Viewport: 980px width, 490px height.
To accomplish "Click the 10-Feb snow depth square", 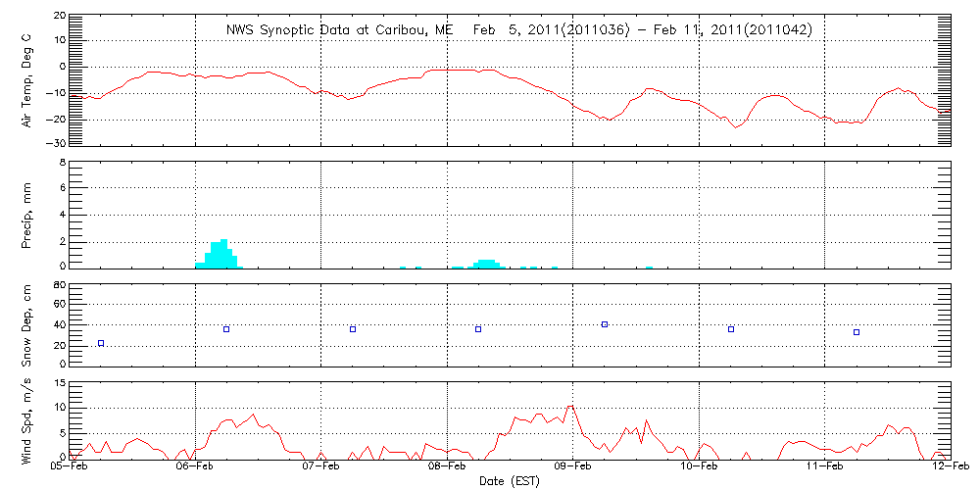I will (x=731, y=329).
